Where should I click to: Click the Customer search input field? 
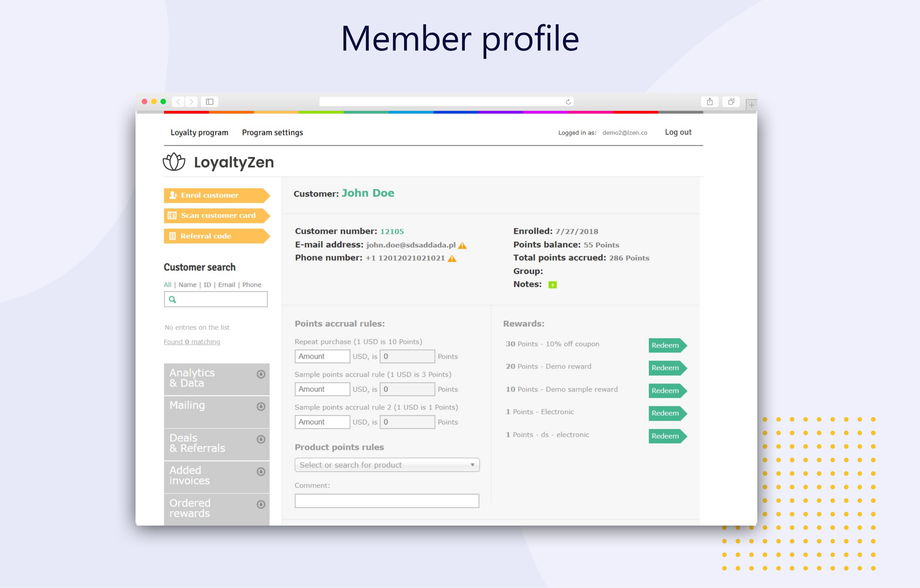[x=221, y=300]
